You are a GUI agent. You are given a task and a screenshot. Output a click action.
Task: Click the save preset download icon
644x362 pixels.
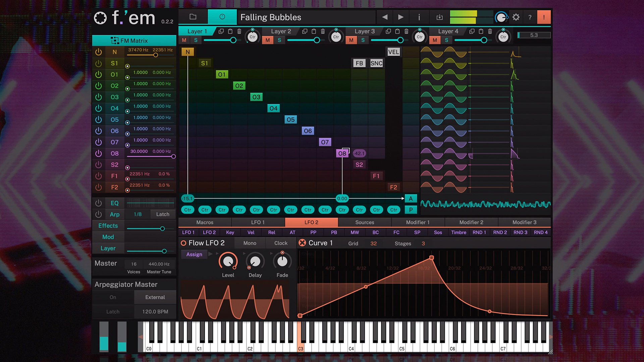click(439, 17)
